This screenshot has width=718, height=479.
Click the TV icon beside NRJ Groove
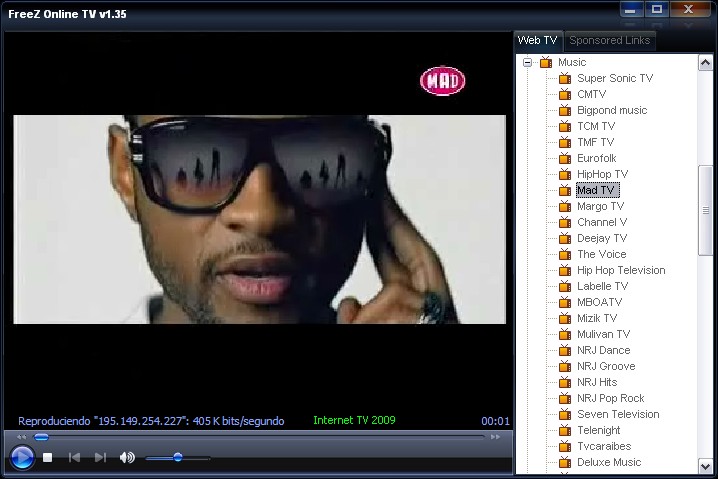click(565, 366)
